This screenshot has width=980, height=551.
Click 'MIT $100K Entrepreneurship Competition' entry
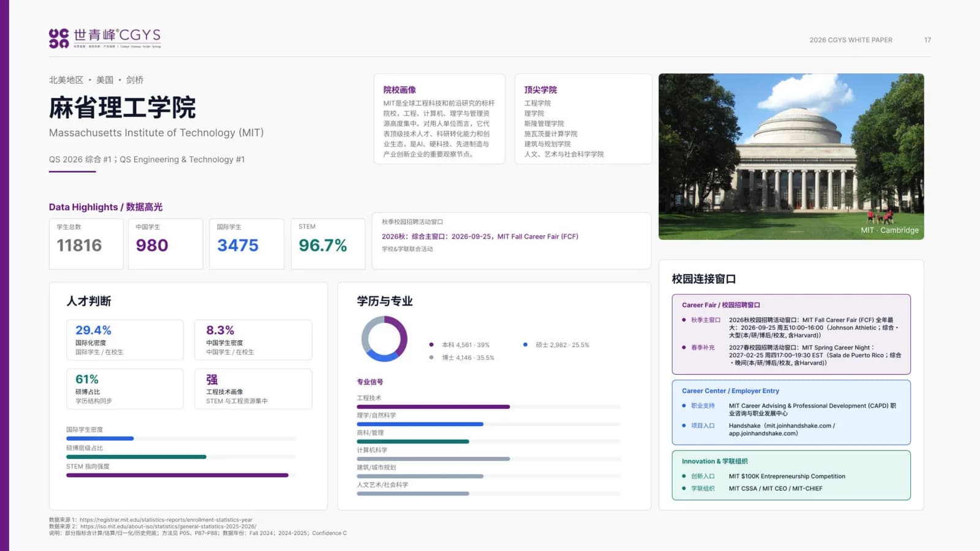pyautogui.click(x=787, y=476)
